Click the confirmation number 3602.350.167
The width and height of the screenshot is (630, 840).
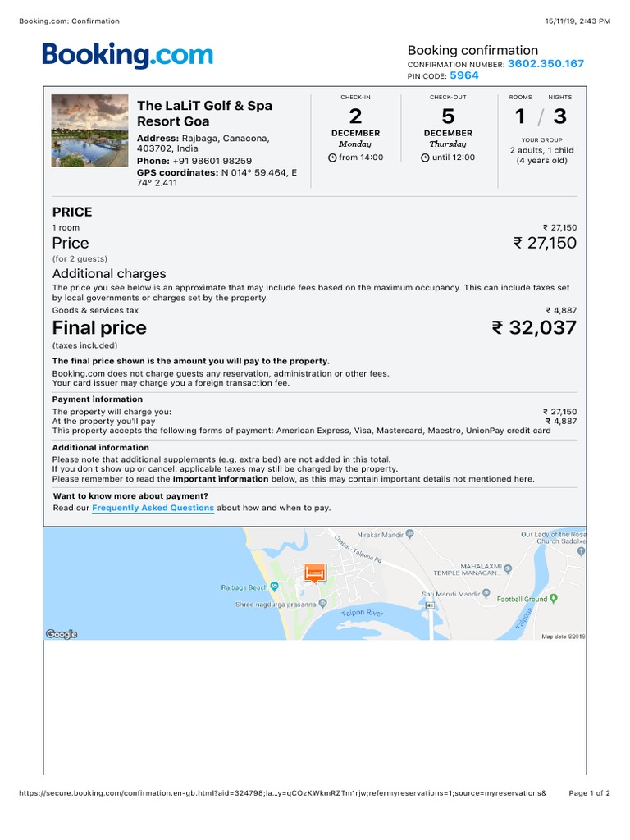(x=546, y=63)
